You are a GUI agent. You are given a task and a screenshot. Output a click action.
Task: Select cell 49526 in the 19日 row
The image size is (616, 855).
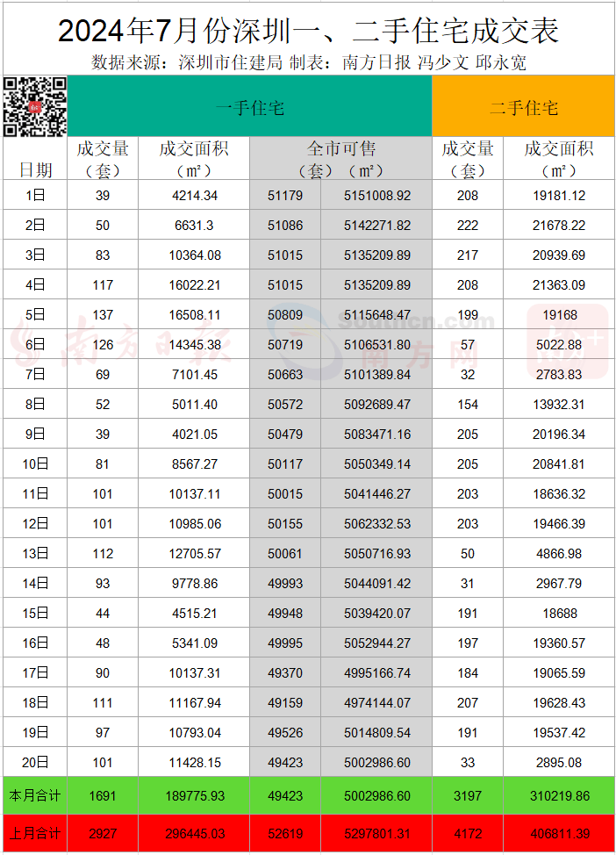click(285, 733)
